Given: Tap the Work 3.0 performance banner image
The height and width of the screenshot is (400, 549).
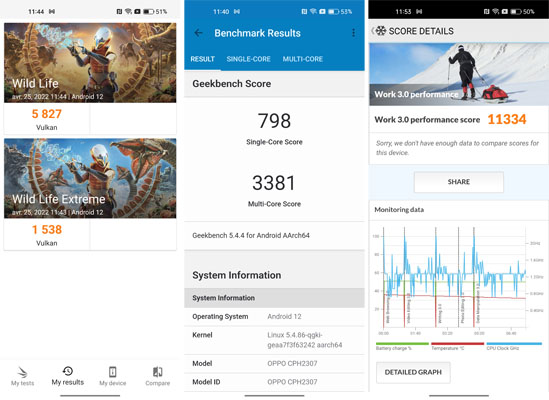Looking at the screenshot, I should point(459,74).
